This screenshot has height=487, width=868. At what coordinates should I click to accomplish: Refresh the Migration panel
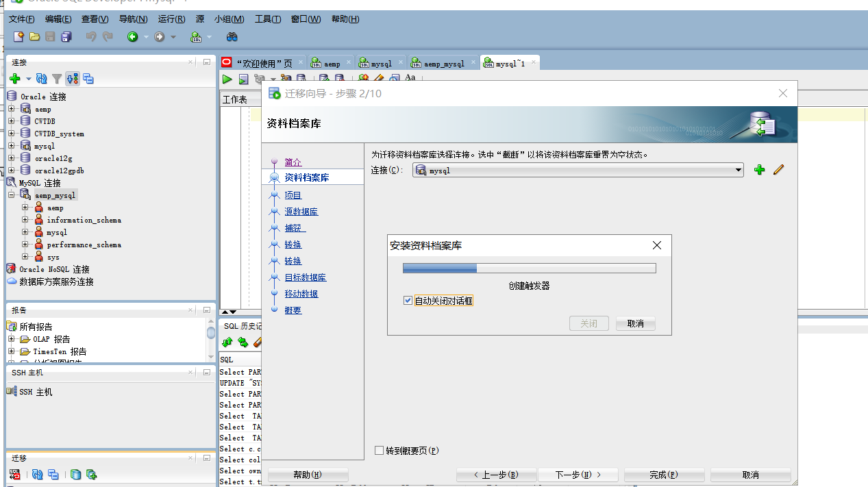38,474
